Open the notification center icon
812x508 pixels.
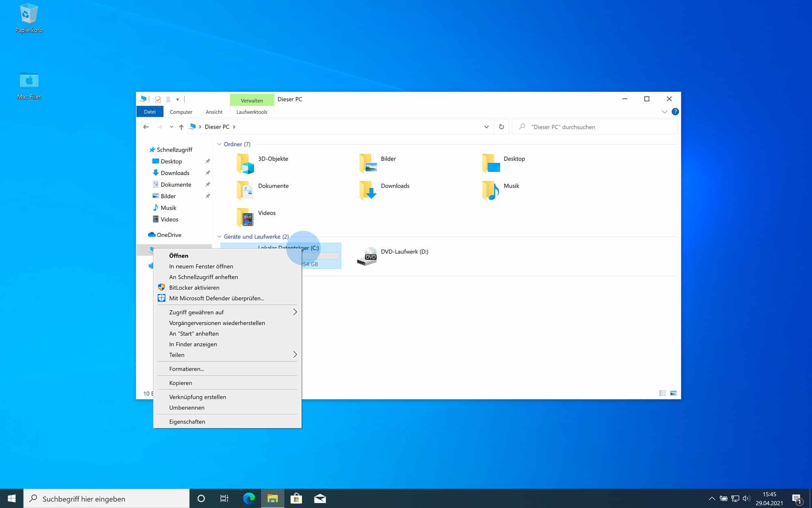(797, 499)
